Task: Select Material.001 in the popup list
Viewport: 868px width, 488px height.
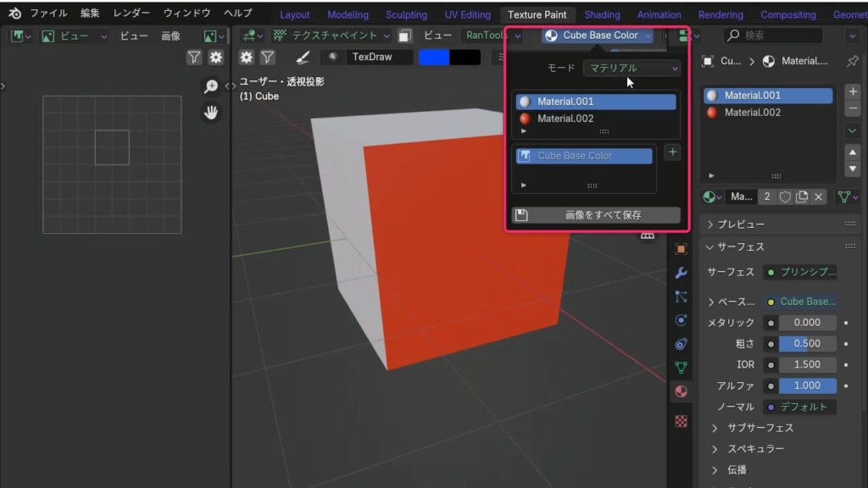Action: [x=596, y=102]
